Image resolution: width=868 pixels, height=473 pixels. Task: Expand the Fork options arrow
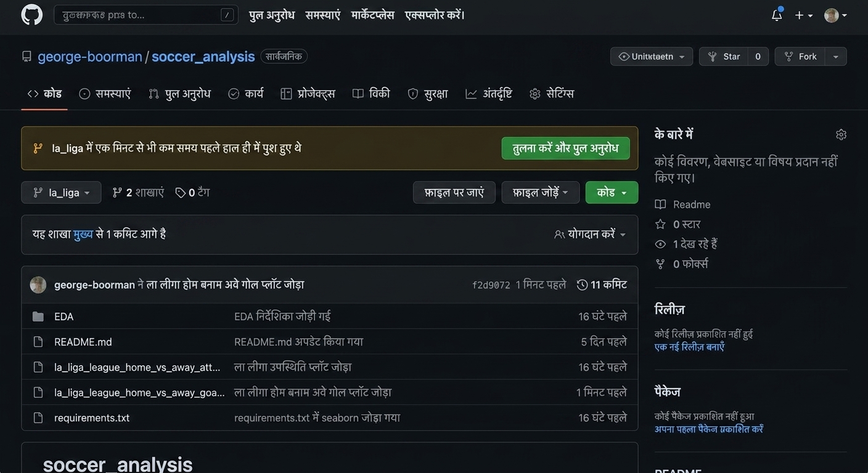(836, 57)
